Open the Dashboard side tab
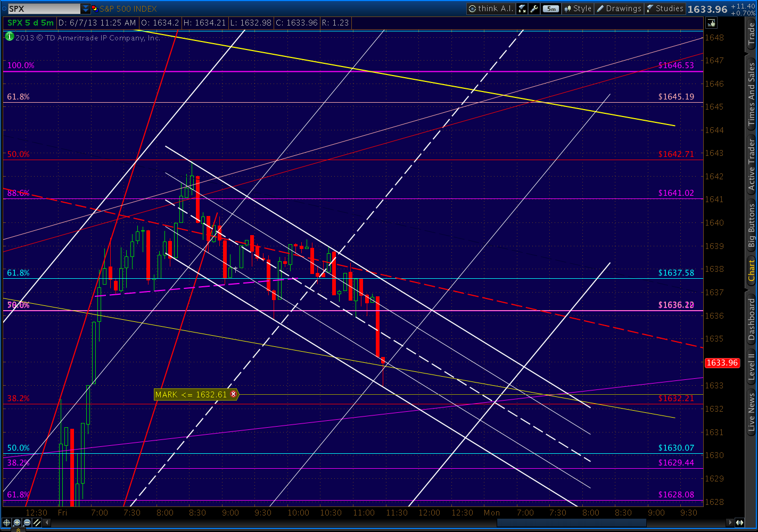758x532 pixels. pyautogui.click(x=751, y=319)
